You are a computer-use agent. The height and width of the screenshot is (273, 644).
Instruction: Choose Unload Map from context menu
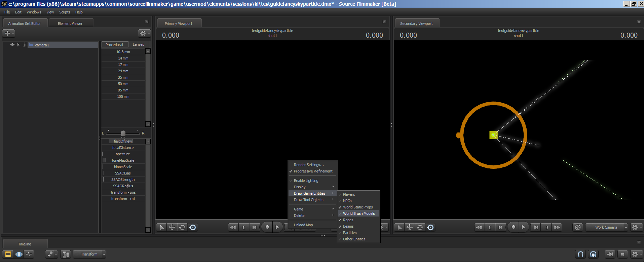point(303,225)
